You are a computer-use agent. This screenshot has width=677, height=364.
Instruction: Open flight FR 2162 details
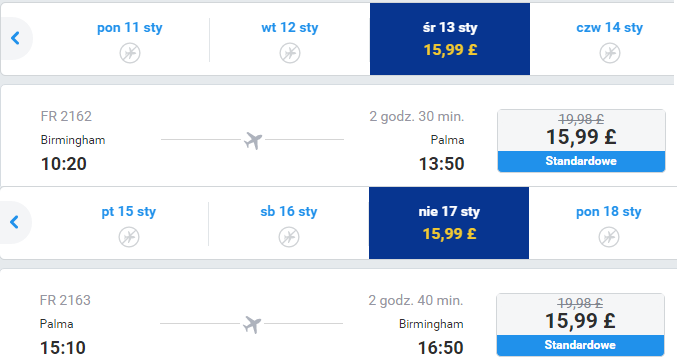tap(66, 116)
